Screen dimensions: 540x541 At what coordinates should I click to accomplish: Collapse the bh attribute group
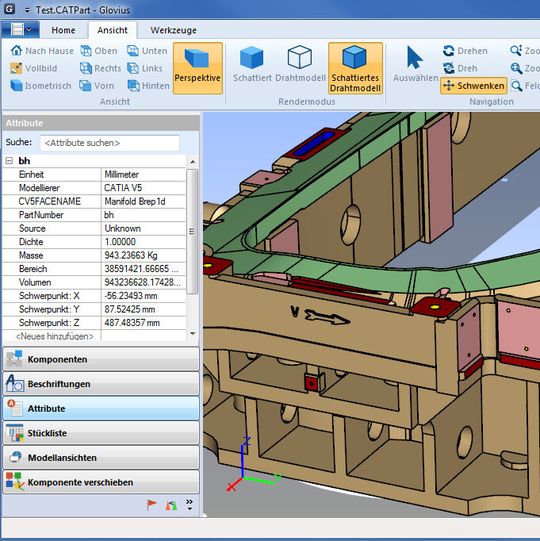click(9, 161)
